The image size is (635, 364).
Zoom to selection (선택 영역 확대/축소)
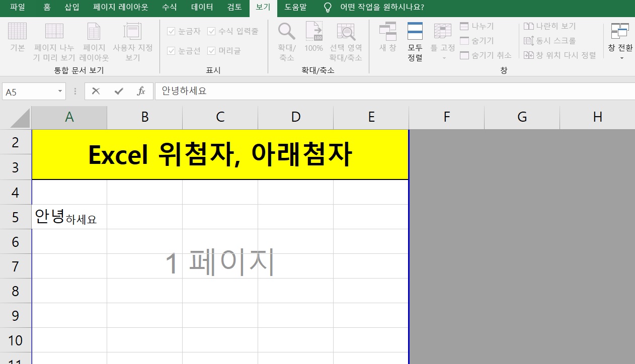346,42
